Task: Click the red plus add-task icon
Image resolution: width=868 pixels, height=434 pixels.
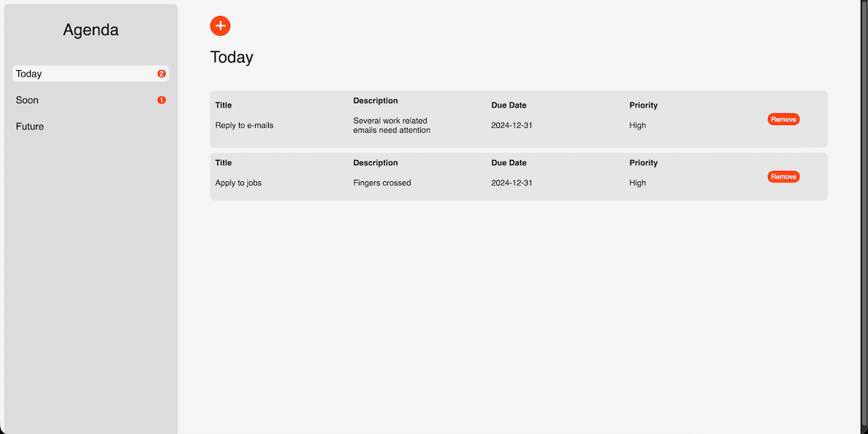Action: (x=220, y=26)
